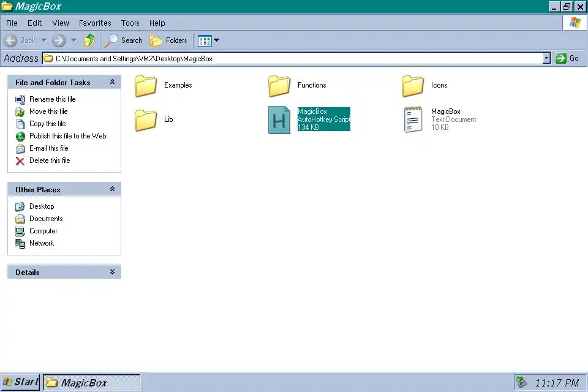The width and height of the screenshot is (588, 392).
Task: Open the File menu
Action: (x=12, y=23)
